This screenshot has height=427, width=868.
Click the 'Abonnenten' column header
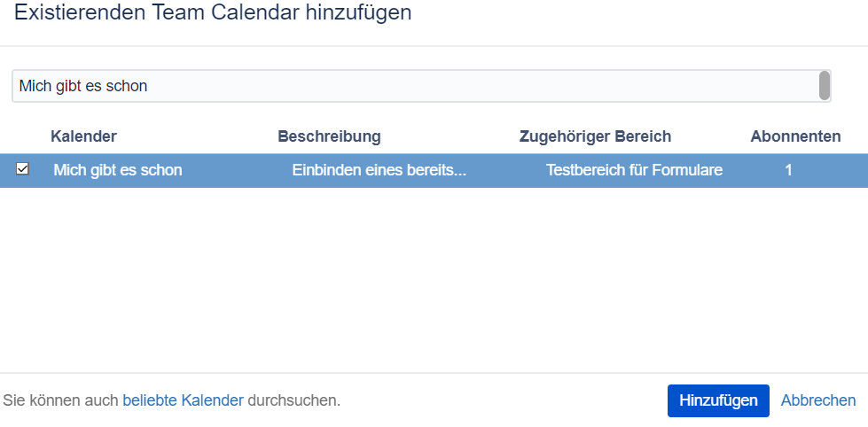click(x=795, y=136)
